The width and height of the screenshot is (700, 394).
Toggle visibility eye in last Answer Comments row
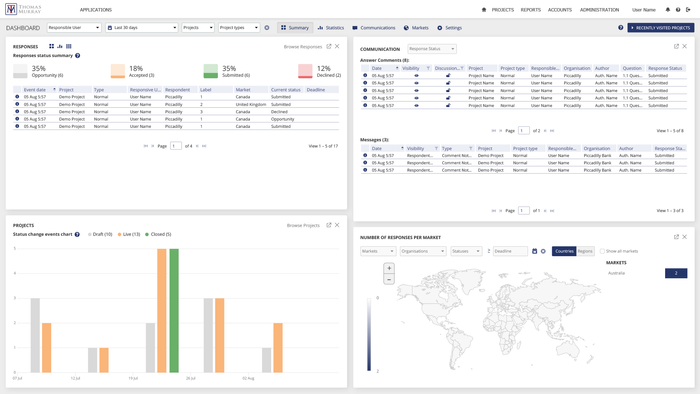coord(417,106)
